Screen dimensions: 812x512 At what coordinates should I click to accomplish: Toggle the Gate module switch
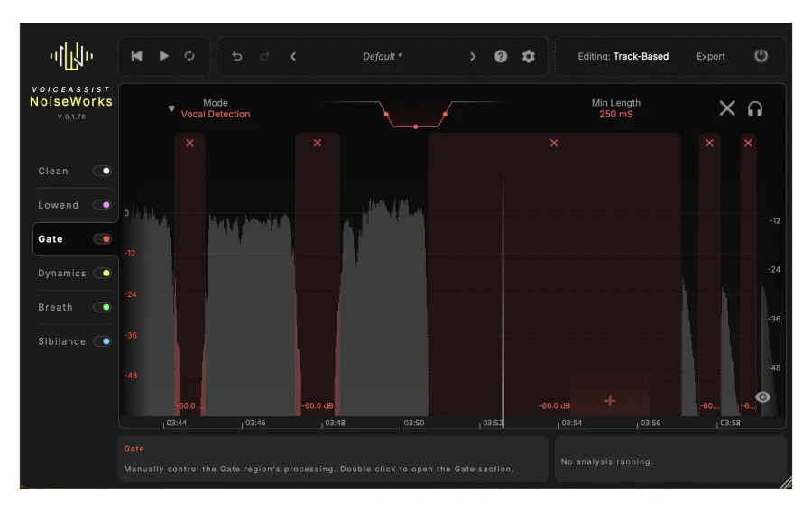102,239
